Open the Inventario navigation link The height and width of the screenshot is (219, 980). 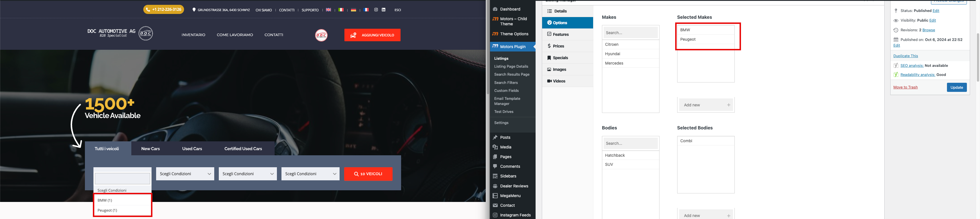[193, 35]
